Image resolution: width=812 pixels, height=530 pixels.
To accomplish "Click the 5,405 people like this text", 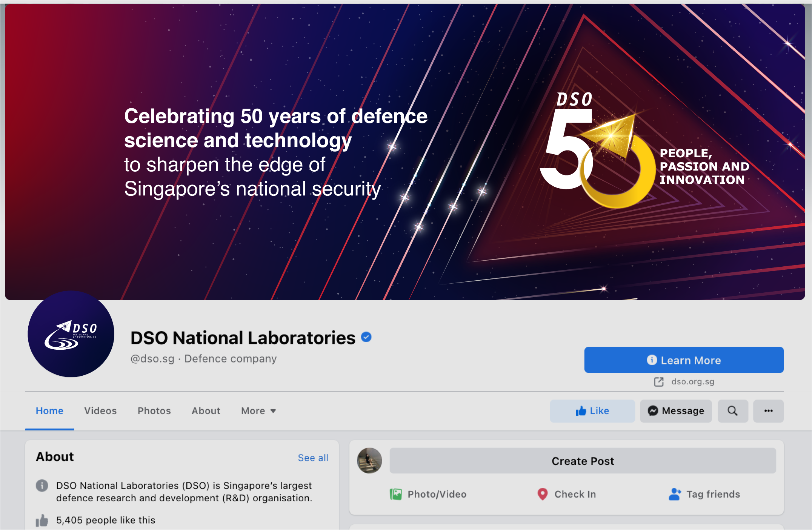I will [x=106, y=520].
